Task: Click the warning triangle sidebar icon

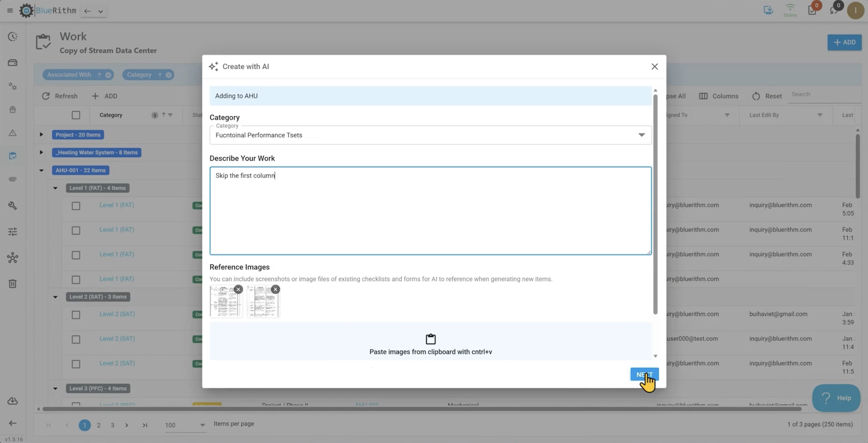Action: coord(13,133)
